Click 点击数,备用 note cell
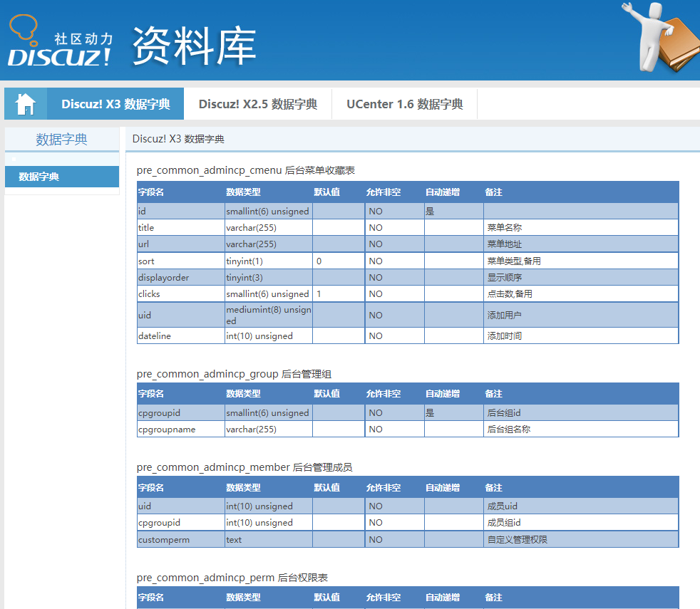Viewport: 700px width, 609px height. pyautogui.click(x=581, y=294)
